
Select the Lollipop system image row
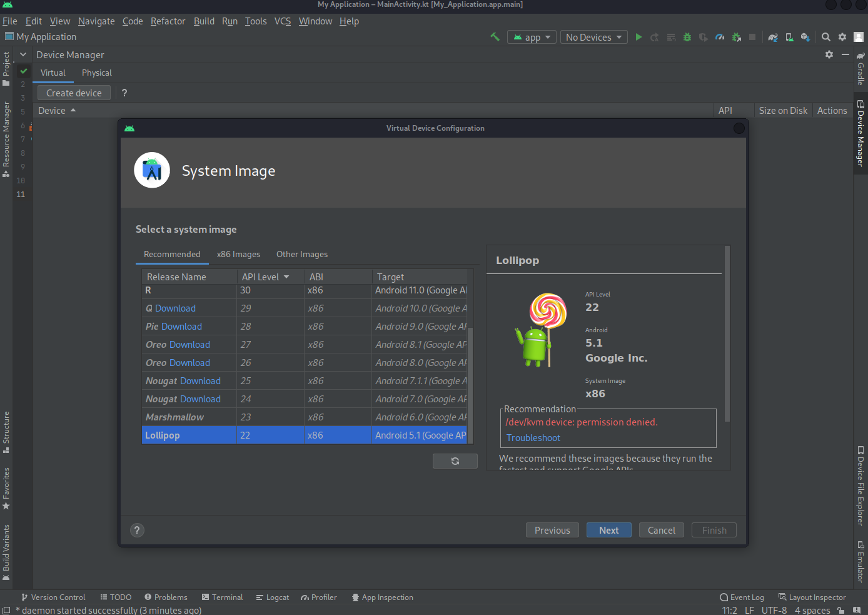click(305, 435)
